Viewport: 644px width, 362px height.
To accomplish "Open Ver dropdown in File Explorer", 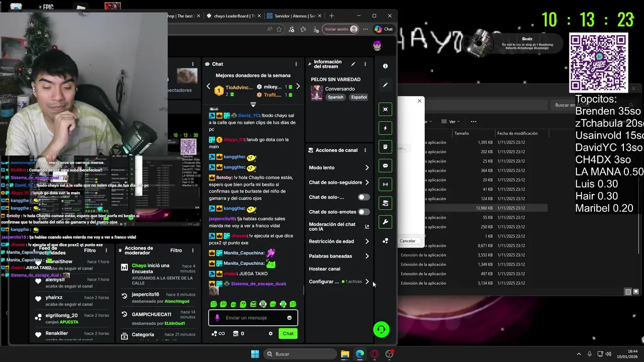I will point(451,121).
